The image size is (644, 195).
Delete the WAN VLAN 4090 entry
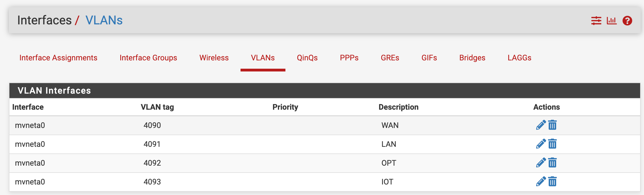tap(552, 125)
